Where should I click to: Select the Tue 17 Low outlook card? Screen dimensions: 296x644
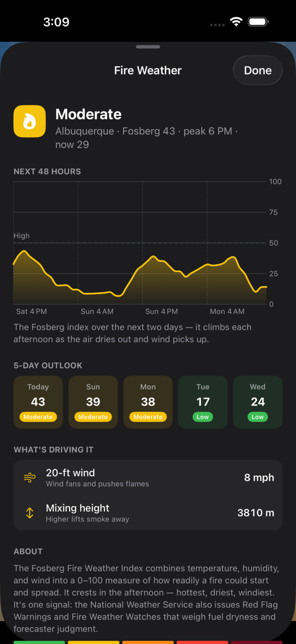pyautogui.click(x=203, y=402)
